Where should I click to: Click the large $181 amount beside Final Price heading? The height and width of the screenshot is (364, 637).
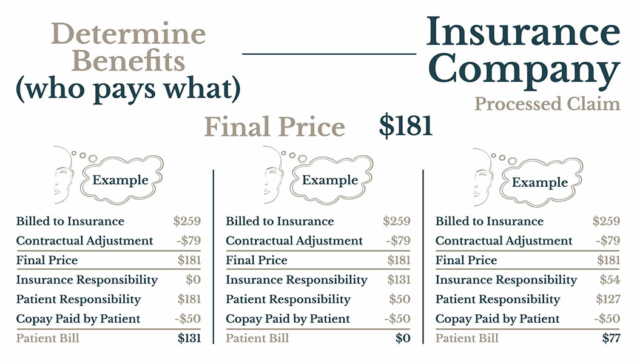pos(405,126)
